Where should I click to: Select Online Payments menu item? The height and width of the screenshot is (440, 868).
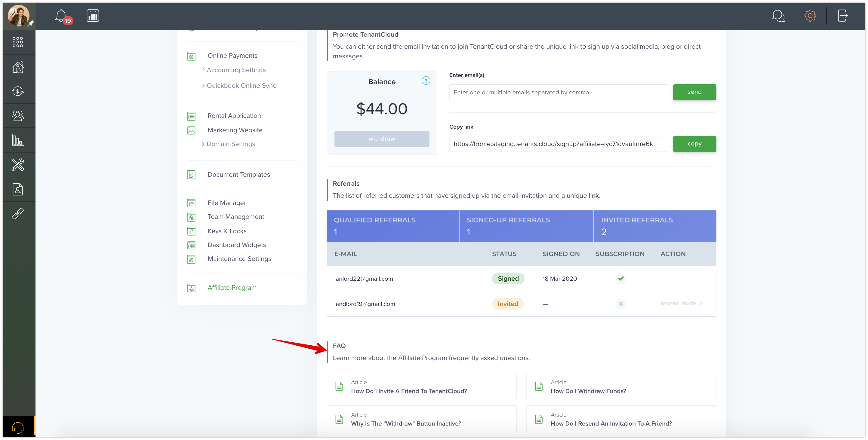click(x=232, y=56)
